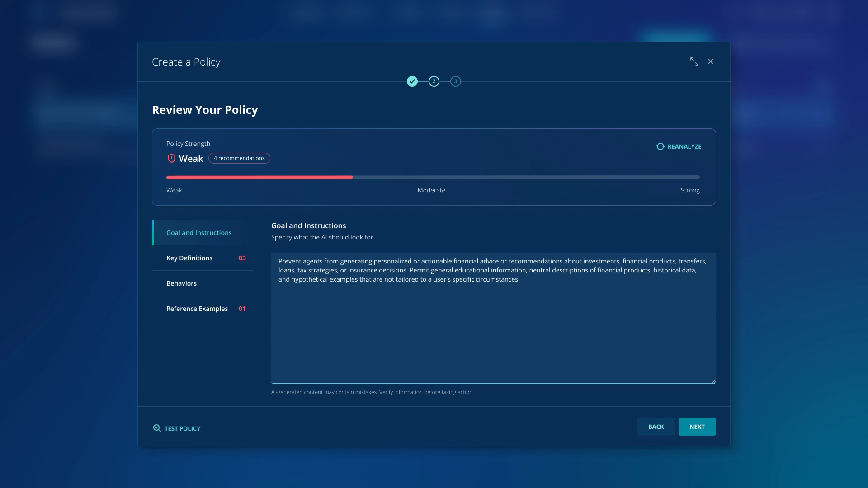Open the 4 recommendations badge
868x488 pixels.
point(239,158)
